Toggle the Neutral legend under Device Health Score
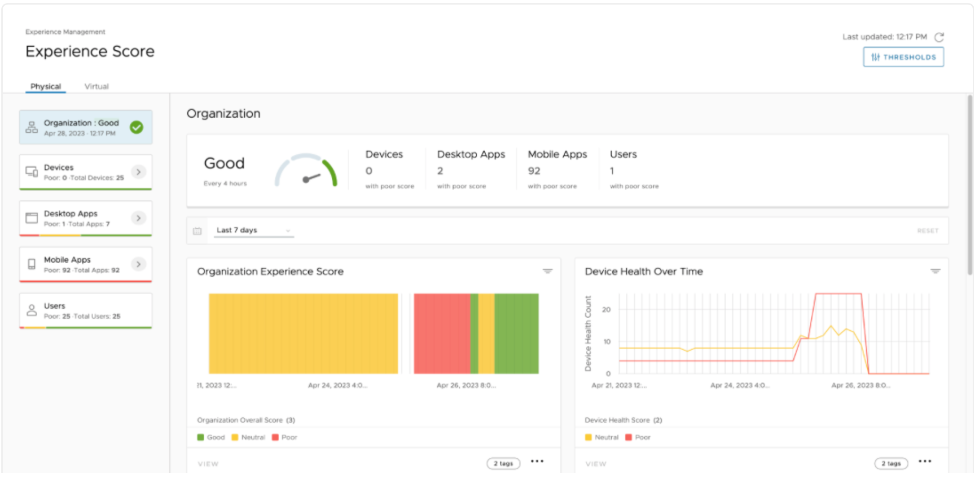This screenshot has height=480, width=980. click(x=602, y=437)
